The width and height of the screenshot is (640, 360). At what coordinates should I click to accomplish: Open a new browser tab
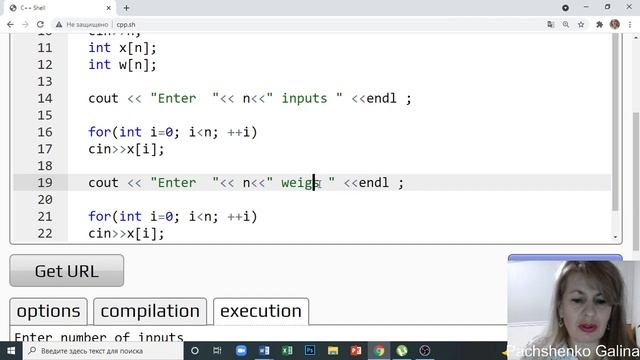[x=127, y=8]
